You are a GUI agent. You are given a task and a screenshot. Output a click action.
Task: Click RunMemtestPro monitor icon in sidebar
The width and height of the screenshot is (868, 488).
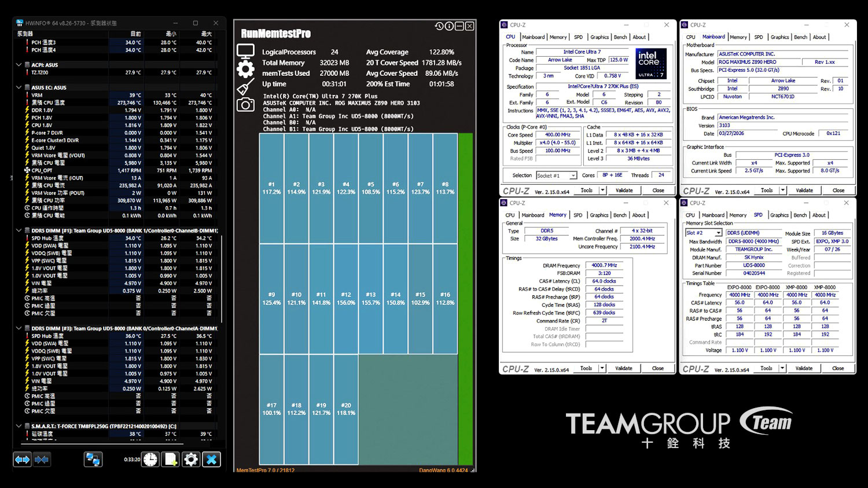[245, 52]
